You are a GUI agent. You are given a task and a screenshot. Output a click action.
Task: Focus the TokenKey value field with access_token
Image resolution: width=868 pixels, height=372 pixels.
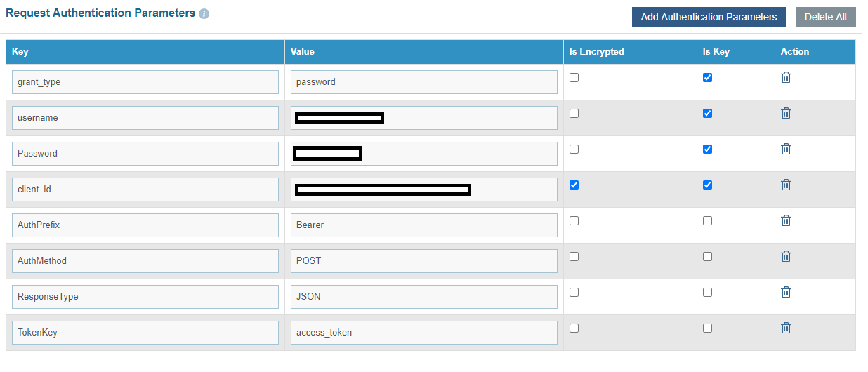coord(423,333)
